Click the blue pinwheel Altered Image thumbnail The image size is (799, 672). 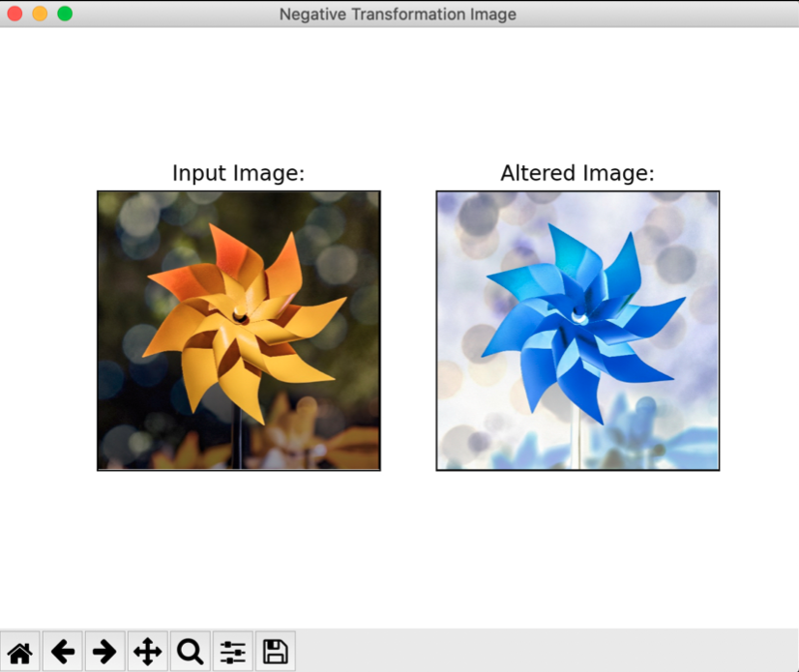click(577, 330)
